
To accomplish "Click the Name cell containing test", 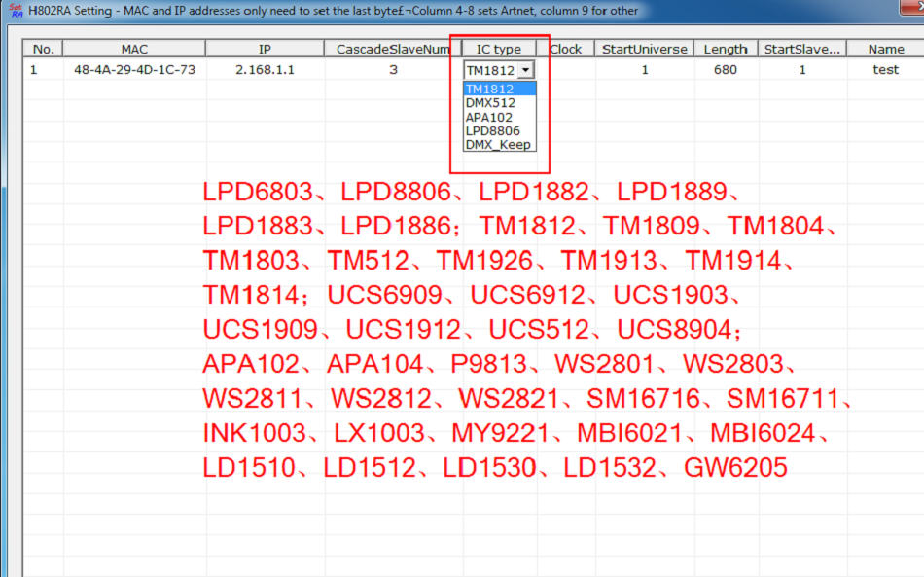I will tap(886, 69).
